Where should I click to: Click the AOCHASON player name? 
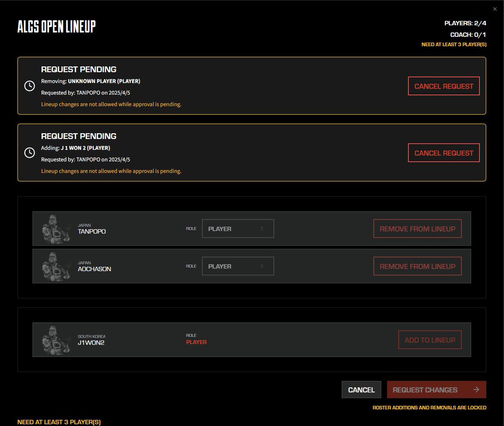point(94,269)
